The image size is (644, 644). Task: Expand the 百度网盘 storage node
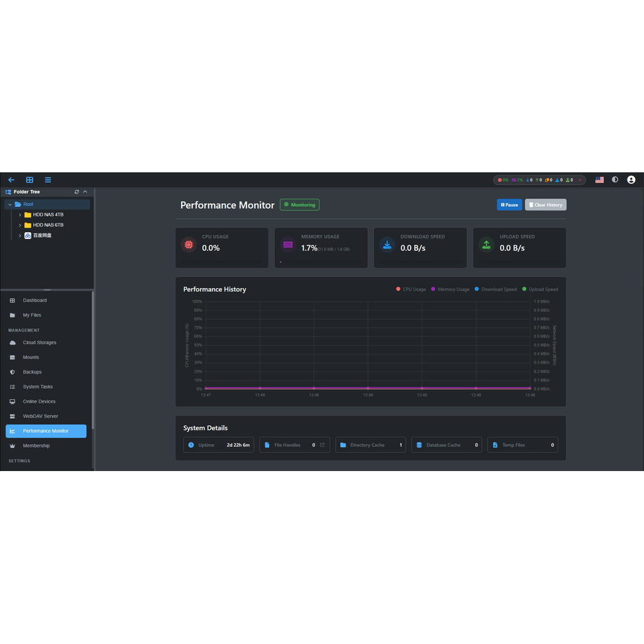(19, 236)
